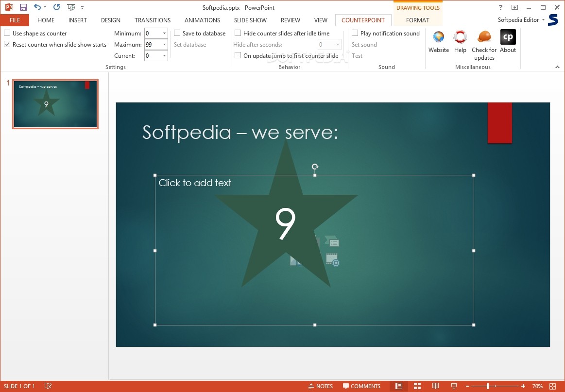Click the Test sound button

pyautogui.click(x=357, y=55)
